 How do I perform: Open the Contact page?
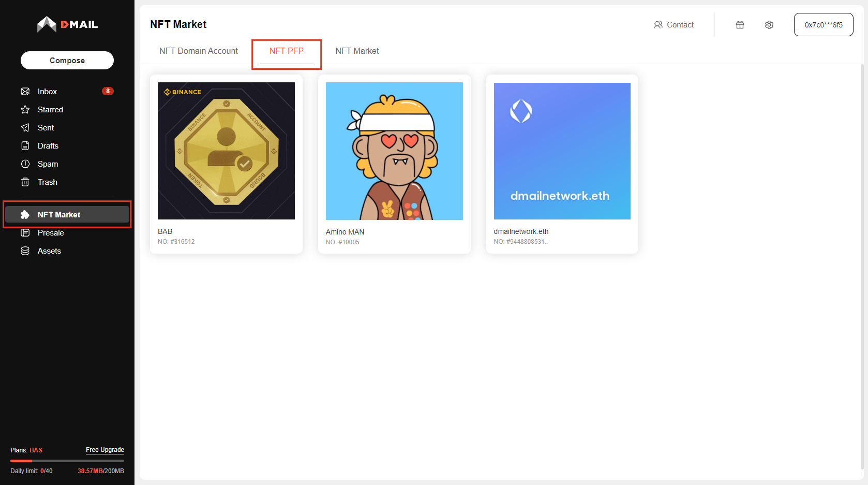pyautogui.click(x=674, y=24)
